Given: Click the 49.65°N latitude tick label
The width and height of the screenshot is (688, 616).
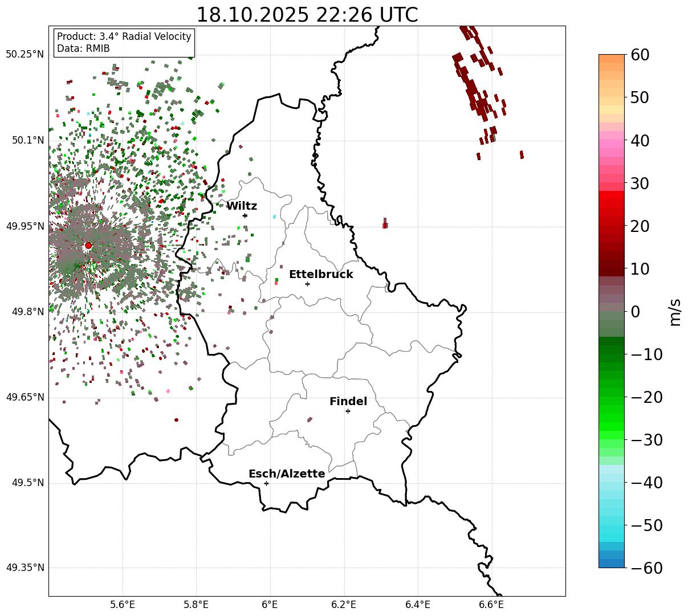Looking at the screenshot, I should (25, 397).
